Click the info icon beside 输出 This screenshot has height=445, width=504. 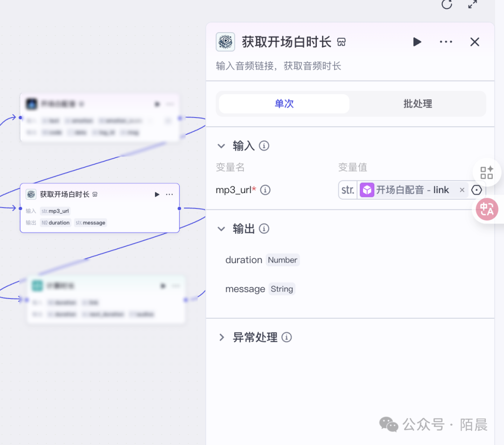pos(264,229)
